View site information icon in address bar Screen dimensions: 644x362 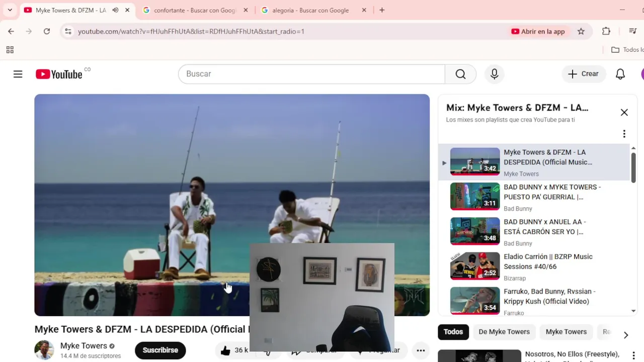68,31
